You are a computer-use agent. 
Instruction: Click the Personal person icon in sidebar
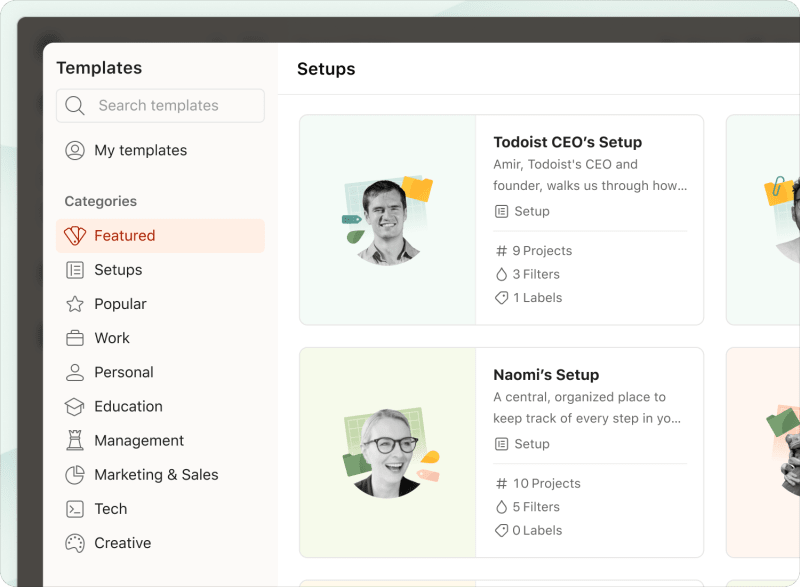point(75,372)
